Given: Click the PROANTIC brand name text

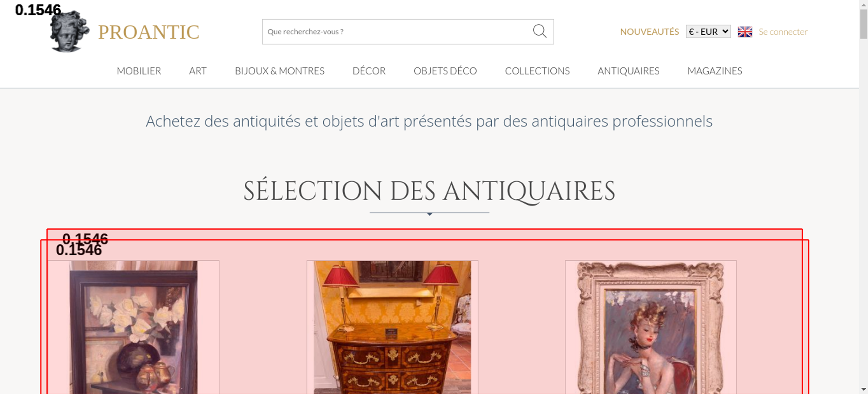Looking at the screenshot, I should click(x=148, y=32).
